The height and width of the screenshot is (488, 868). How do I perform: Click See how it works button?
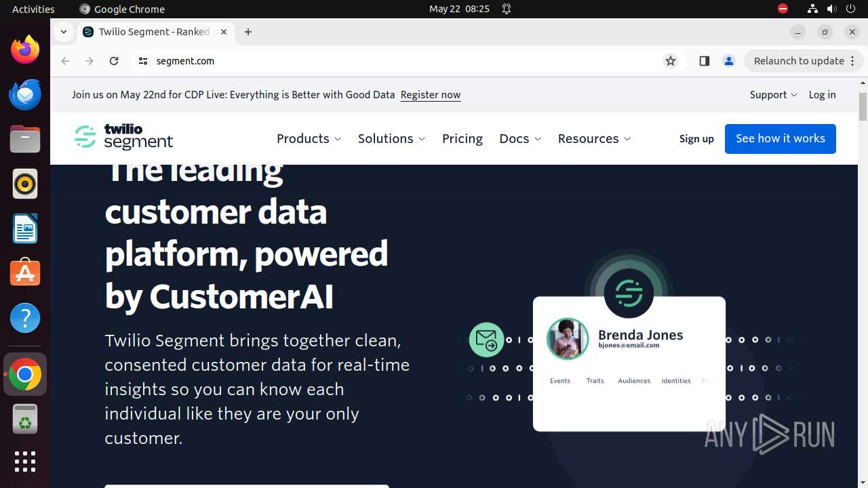tap(781, 138)
